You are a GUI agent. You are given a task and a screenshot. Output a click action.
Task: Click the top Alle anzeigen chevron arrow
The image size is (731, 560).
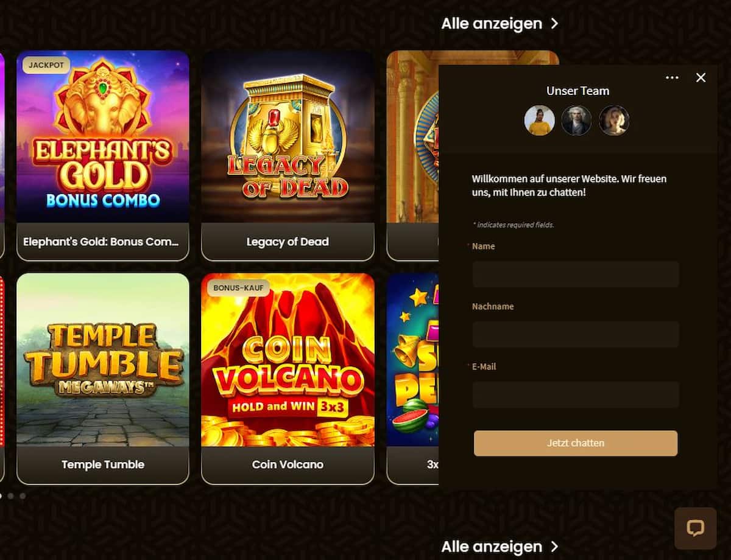click(554, 24)
